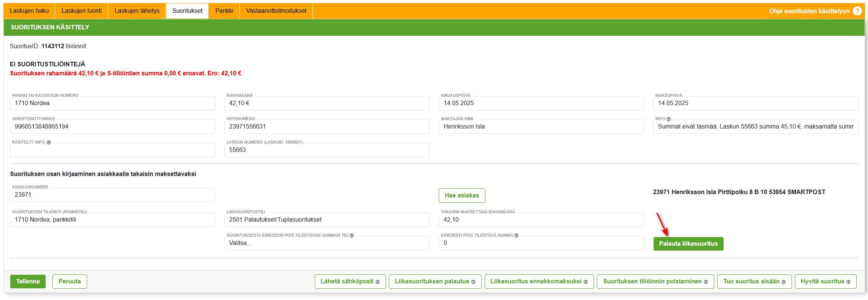Click the help icon on Hyvitä suoritus
Screen dimensions: 868x300
tap(848, 282)
